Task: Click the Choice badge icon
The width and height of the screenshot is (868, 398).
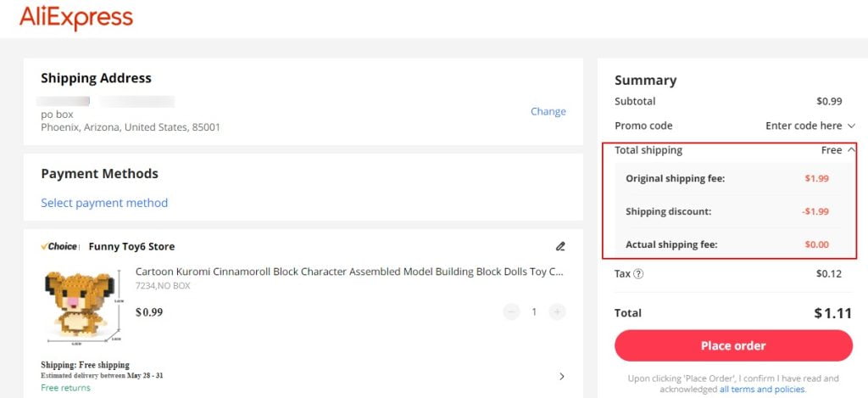Action: point(59,247)
